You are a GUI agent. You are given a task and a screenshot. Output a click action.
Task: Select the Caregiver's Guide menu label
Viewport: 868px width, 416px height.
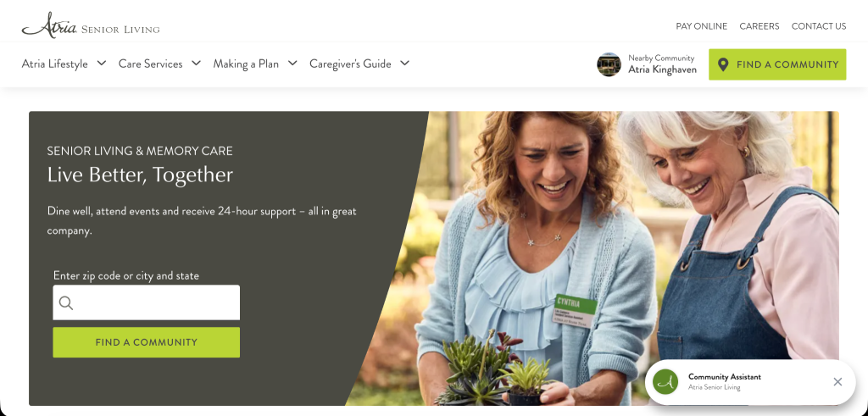[x=350, y=64]
